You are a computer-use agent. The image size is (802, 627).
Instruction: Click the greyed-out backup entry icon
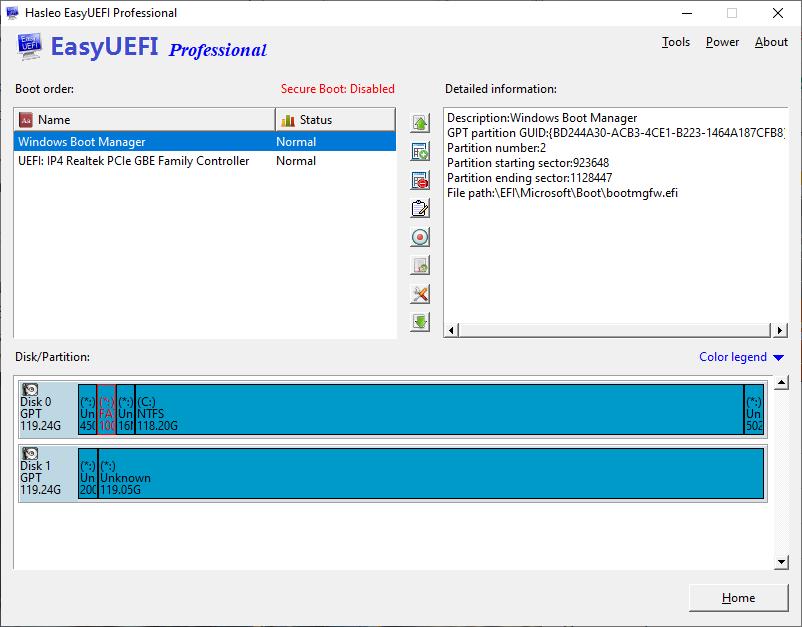[420, 265]
